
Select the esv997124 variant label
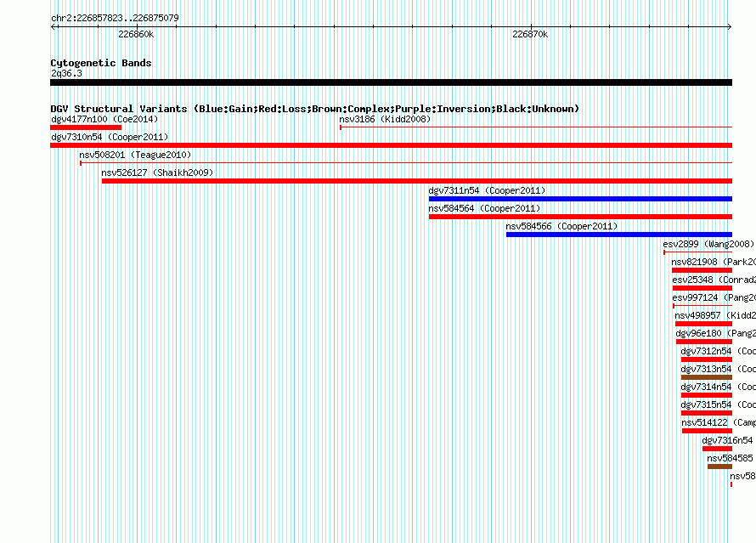click(714, 297)
